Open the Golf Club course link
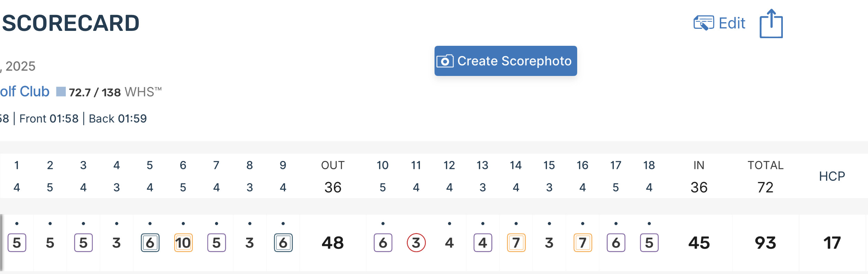The image size is (868, 274). pos(25,92)
